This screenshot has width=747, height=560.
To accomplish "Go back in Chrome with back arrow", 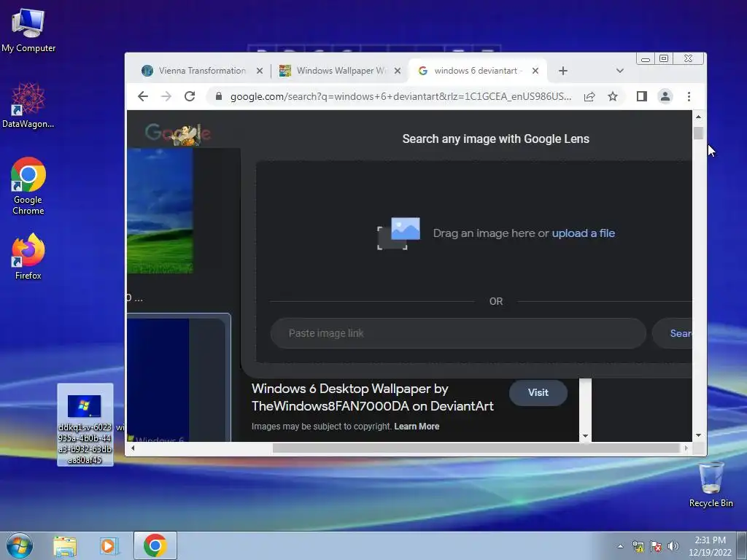I will [143, 97].
